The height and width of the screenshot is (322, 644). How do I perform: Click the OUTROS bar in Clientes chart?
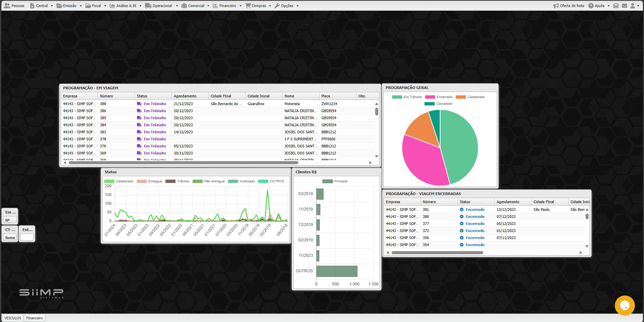[337, 271]
